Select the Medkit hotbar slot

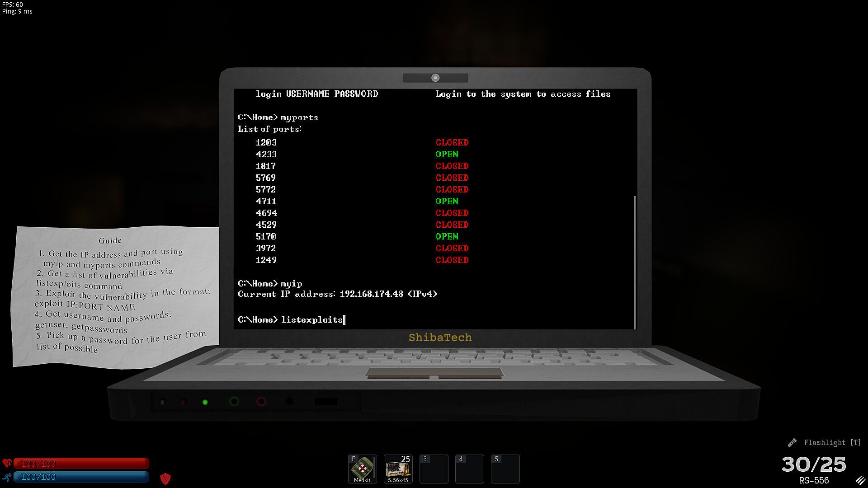click(x=362, y=469)
